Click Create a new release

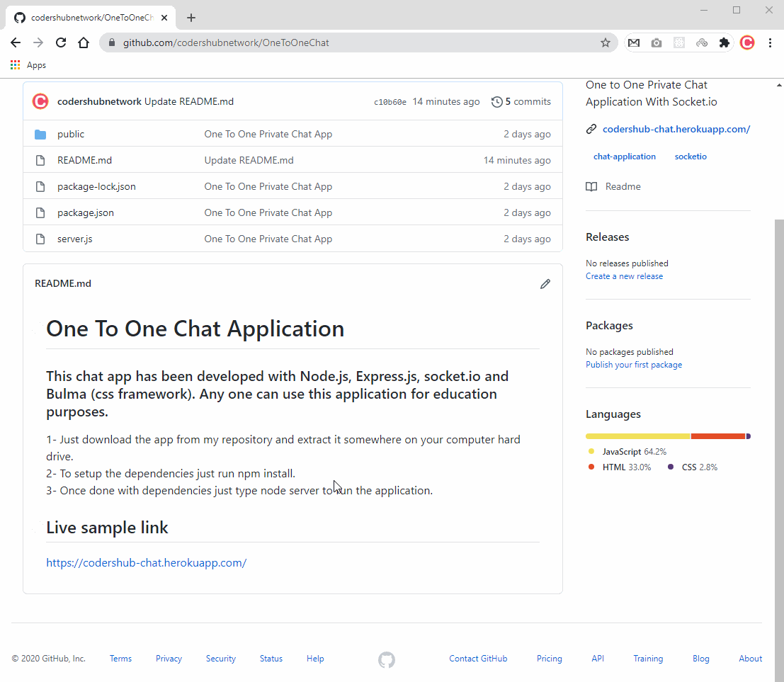[x=624, y=276]
